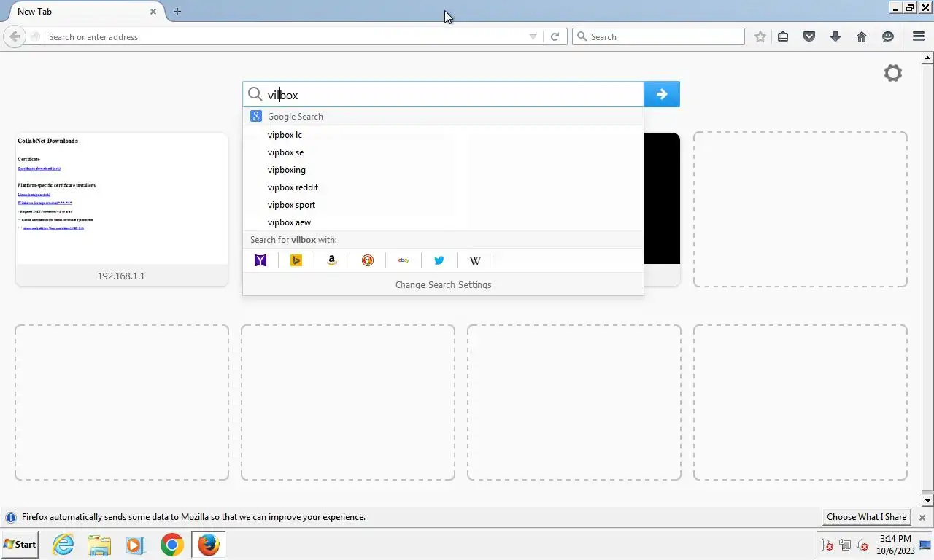Open the downloads arrow panel
This screenshot has height=560, width=934.
pyautogui.click(x=835, y=36)
